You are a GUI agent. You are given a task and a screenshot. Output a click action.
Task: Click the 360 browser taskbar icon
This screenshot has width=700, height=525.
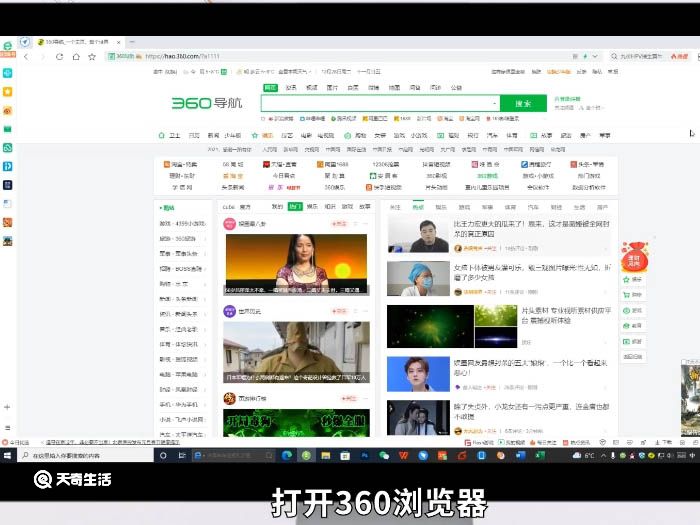[306, 455]
